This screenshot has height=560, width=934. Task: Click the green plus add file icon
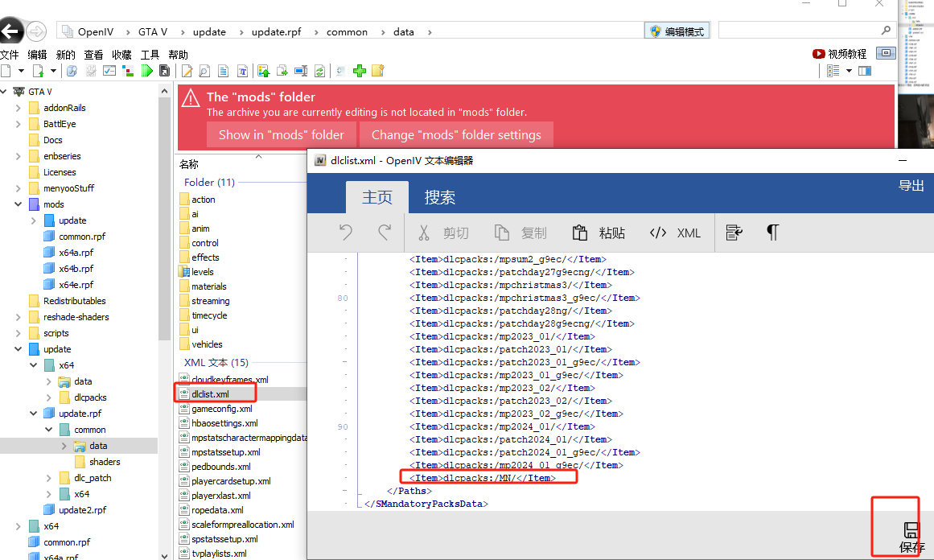359,71
